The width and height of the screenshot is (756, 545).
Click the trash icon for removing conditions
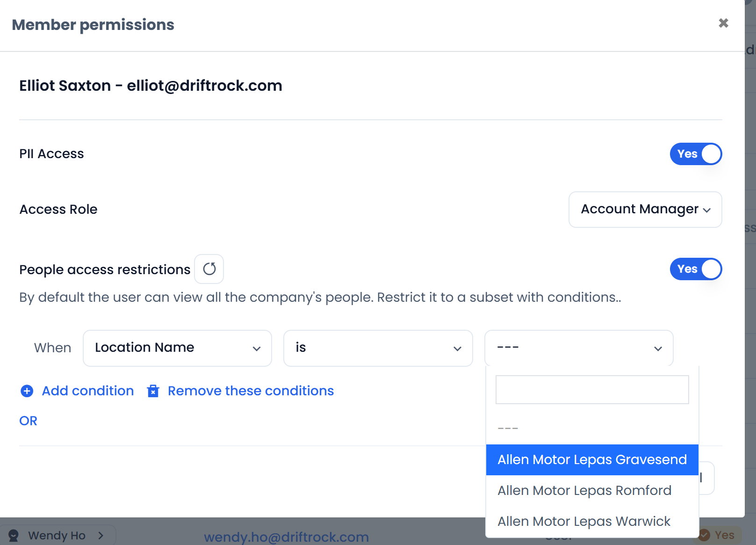(x=153, y=391)
